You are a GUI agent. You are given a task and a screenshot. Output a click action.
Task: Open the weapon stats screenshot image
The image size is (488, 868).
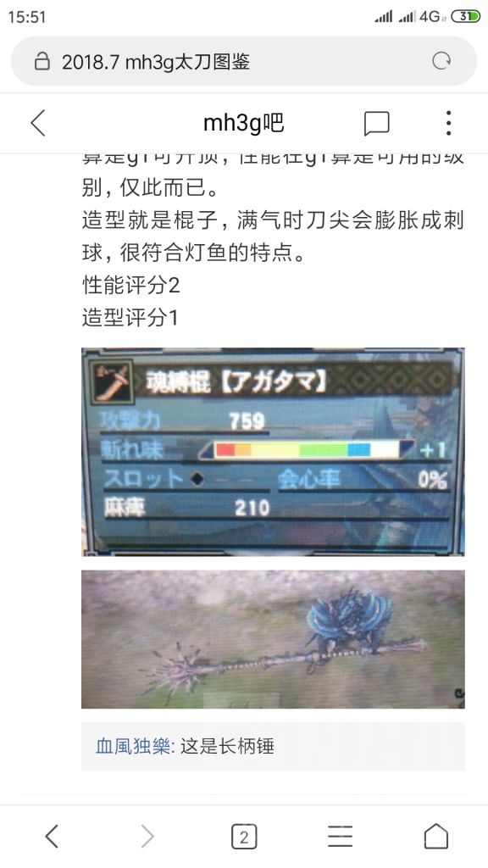click(x=273, y=452)
